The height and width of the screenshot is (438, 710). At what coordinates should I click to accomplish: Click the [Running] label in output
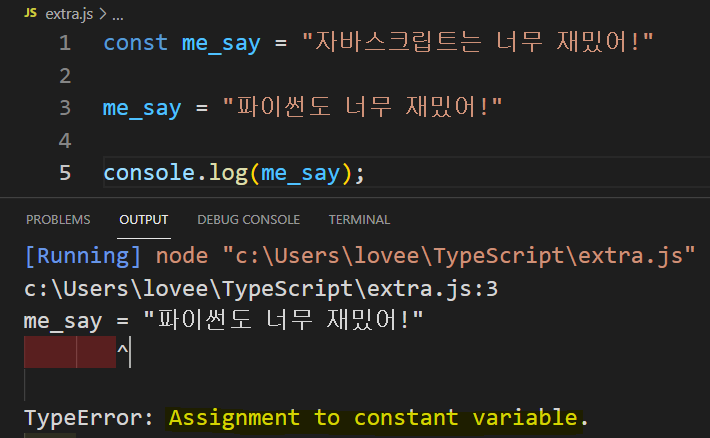point(83,256)
